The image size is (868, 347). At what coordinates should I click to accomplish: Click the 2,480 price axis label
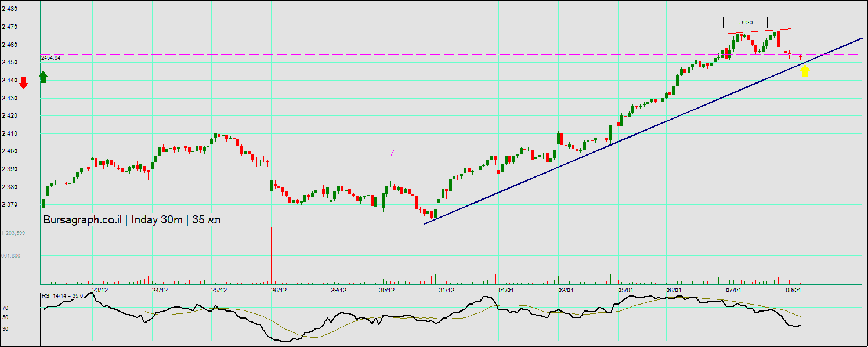pyautogui.click(x=9, y=9)
